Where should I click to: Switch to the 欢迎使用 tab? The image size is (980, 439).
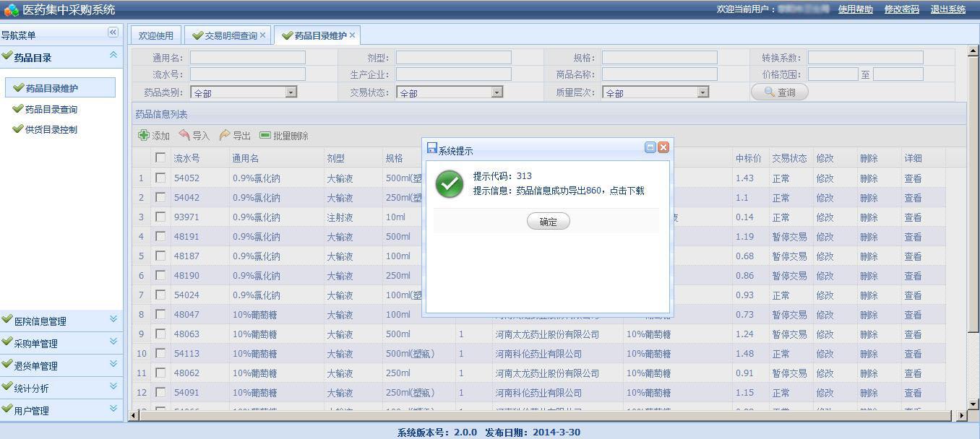click(156, 35)
